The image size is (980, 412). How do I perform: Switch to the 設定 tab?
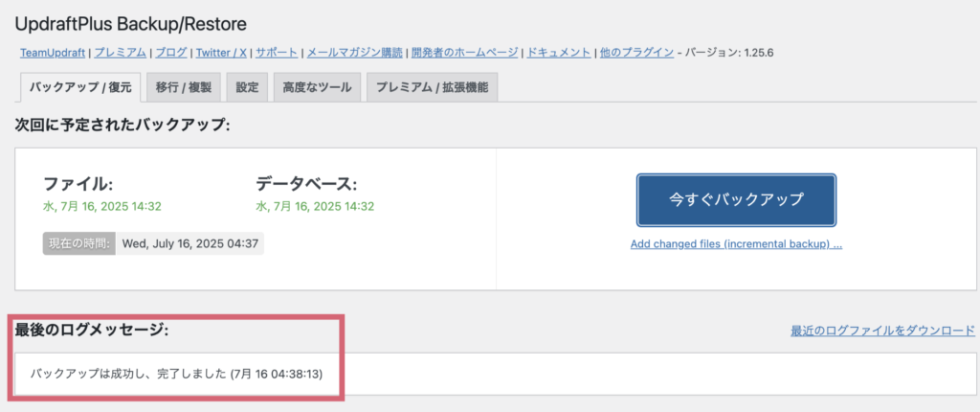[x=247, y=87]
